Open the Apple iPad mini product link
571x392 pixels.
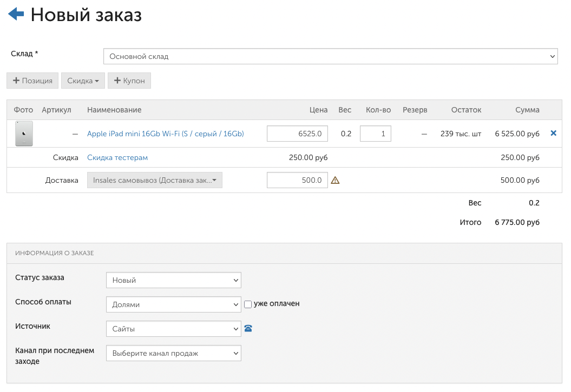(x=165, y=134)
